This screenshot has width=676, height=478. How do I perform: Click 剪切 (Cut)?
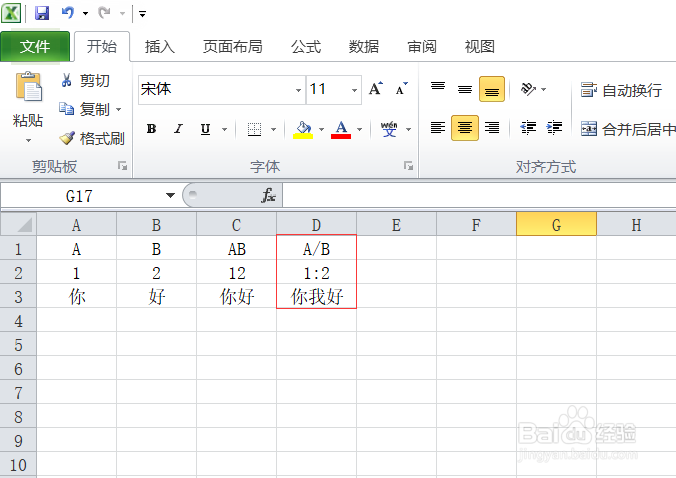click(x=86, y=81)
